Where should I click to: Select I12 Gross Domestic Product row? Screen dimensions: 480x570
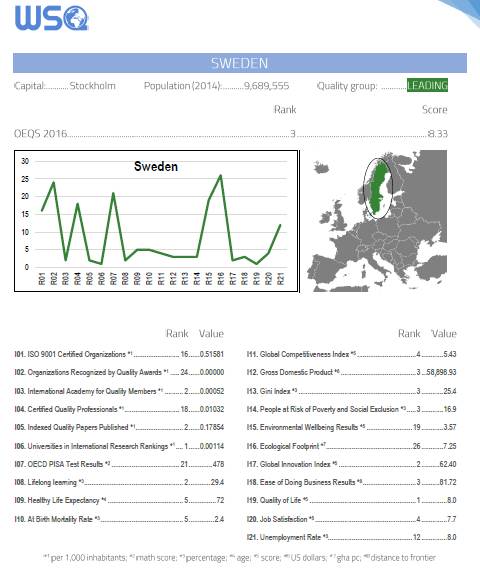(x=351, y=372)
